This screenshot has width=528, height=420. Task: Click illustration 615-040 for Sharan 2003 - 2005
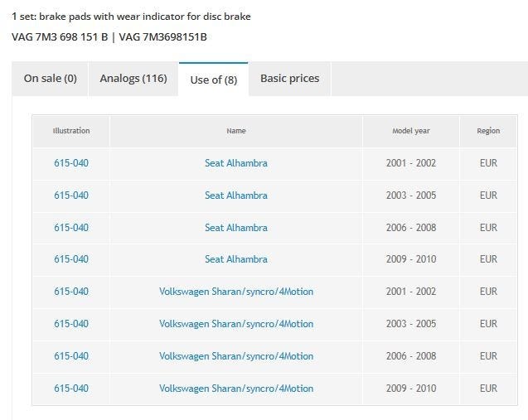71,324
